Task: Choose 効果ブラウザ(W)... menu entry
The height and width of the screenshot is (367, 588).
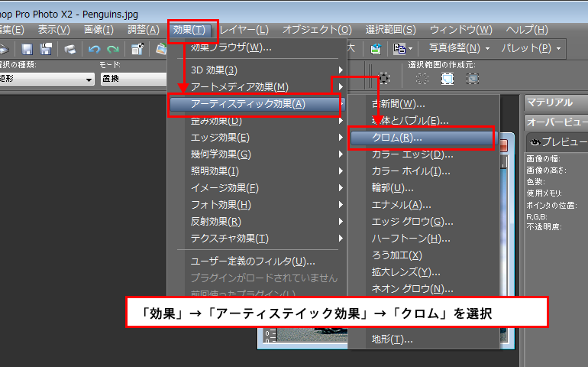Action: [x=257, y=47]
